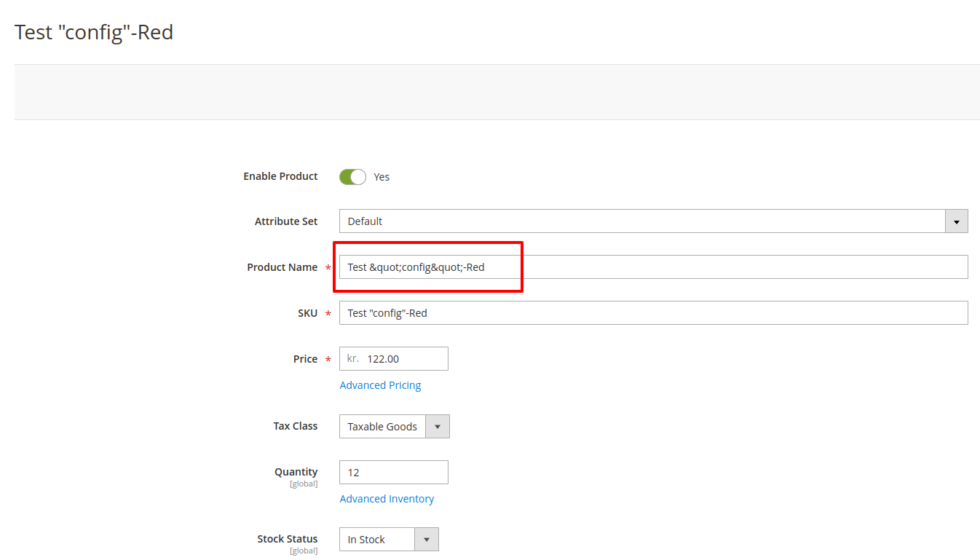This screenshot has width=980, height=560.
Task: Open the Attribute Set dropdown arrow
Action: coord(956,221)
